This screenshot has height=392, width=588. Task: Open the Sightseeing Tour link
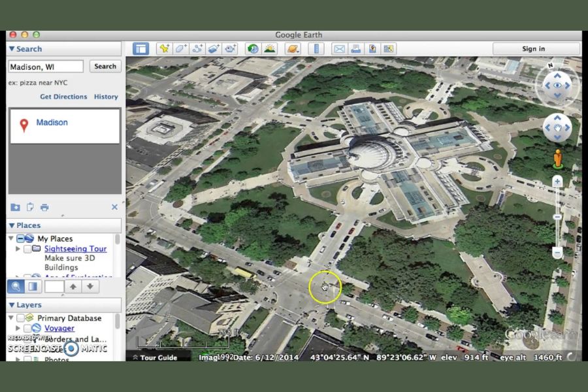click(x=75, y=249)
